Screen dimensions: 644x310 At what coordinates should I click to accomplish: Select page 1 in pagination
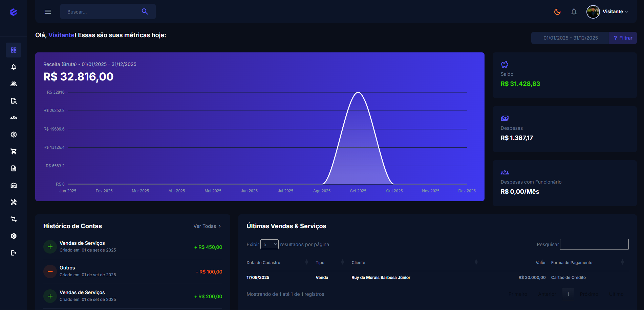568,294
